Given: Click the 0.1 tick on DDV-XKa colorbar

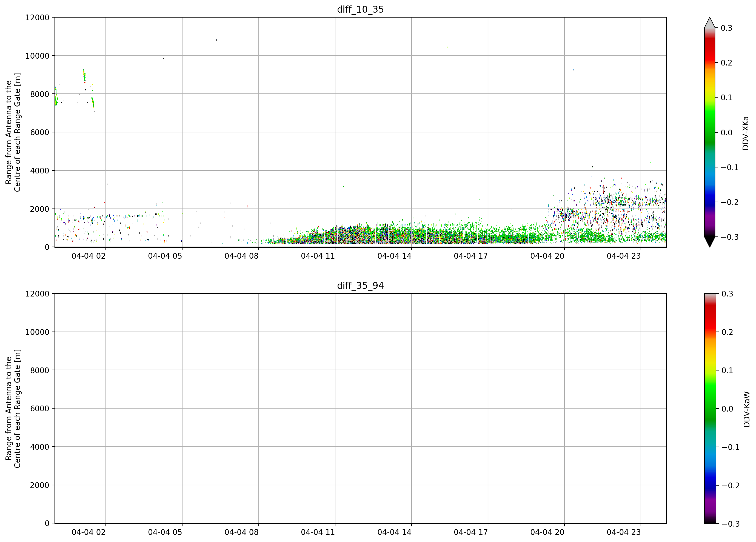Looking at the screenshot, I should coord(726,98).
